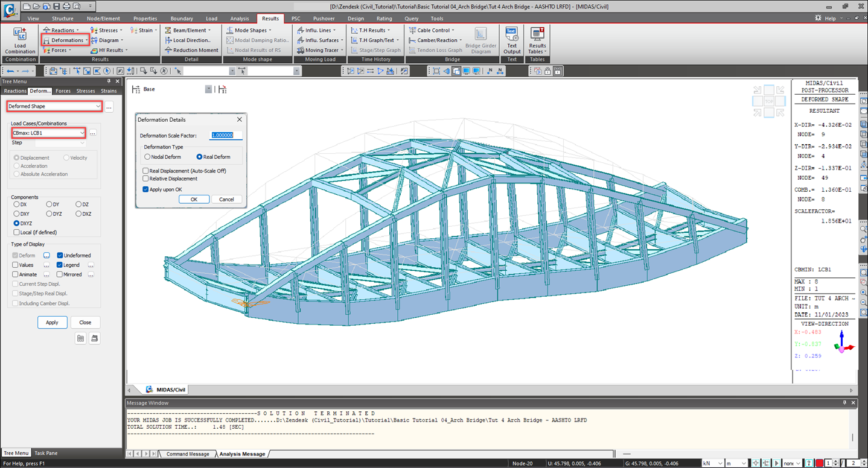
Task: Enable the Mirrored checkbox
Action: click(60, 274)
